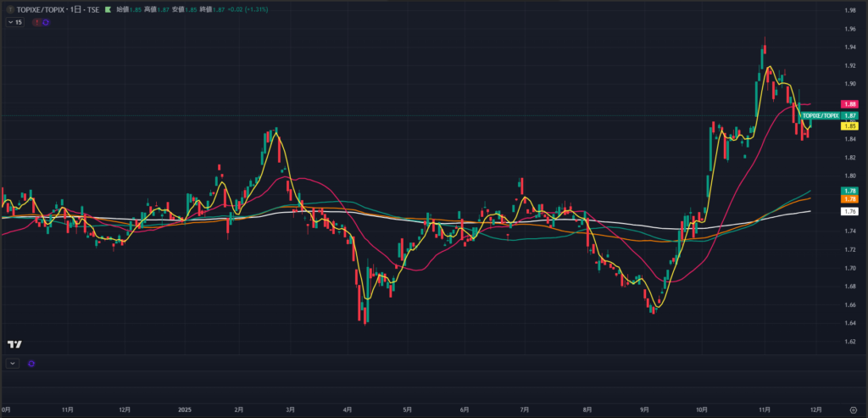
Task: Click the TradingView logo on the chart
Action: [x=14, y=344]
